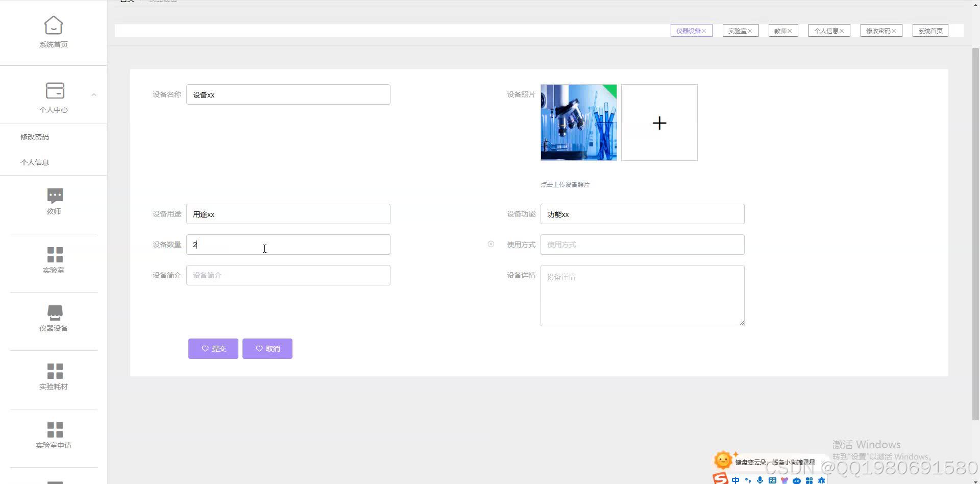Viewport: 980px width, 484px height.
Task: Click the microphone voice input icon
Action: point(760,480)
